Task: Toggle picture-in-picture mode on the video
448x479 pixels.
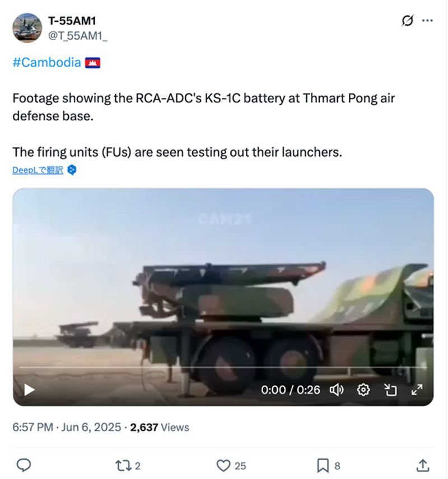Action: 390,389
